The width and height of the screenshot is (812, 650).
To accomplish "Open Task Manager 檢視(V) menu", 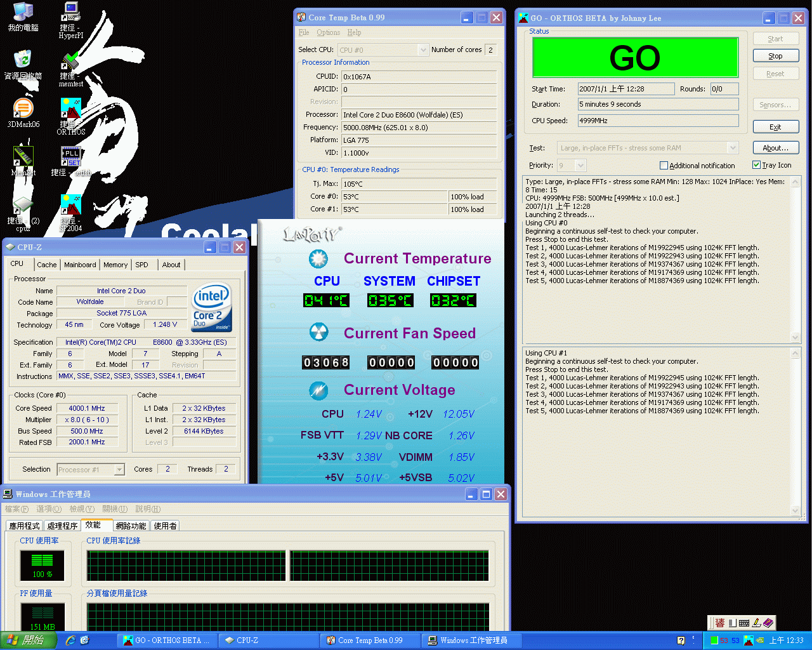I will [x=82, y=509].
